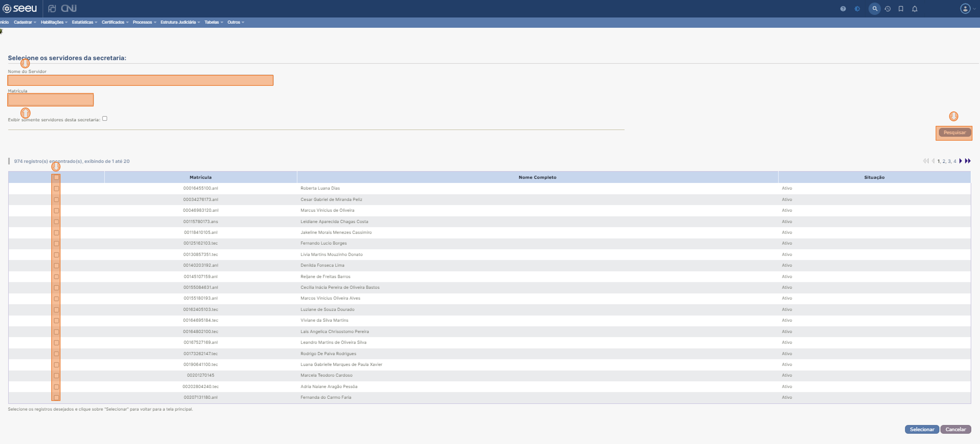
Task: Check the box for Marcela Teodoro Cardoso
Action: 56,376
